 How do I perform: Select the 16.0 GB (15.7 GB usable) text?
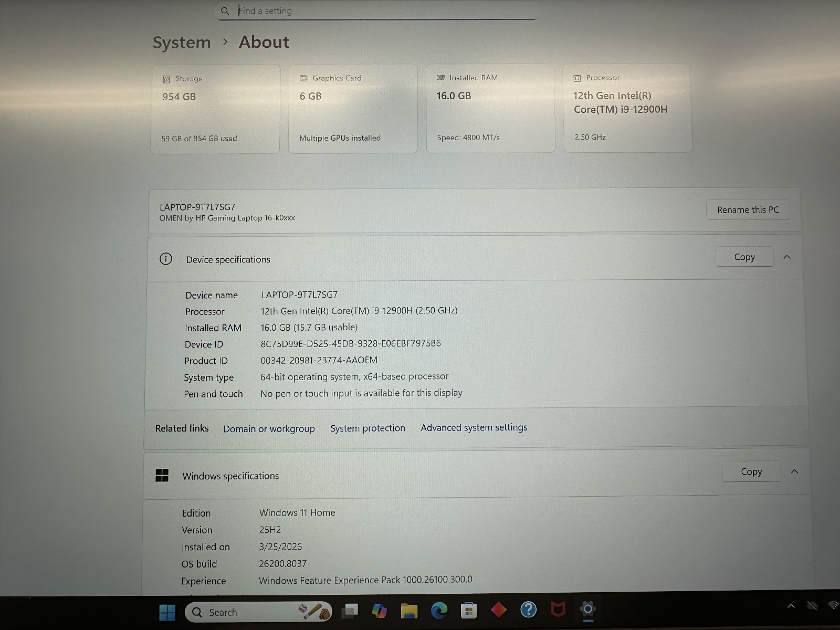[x=309, y=327]
